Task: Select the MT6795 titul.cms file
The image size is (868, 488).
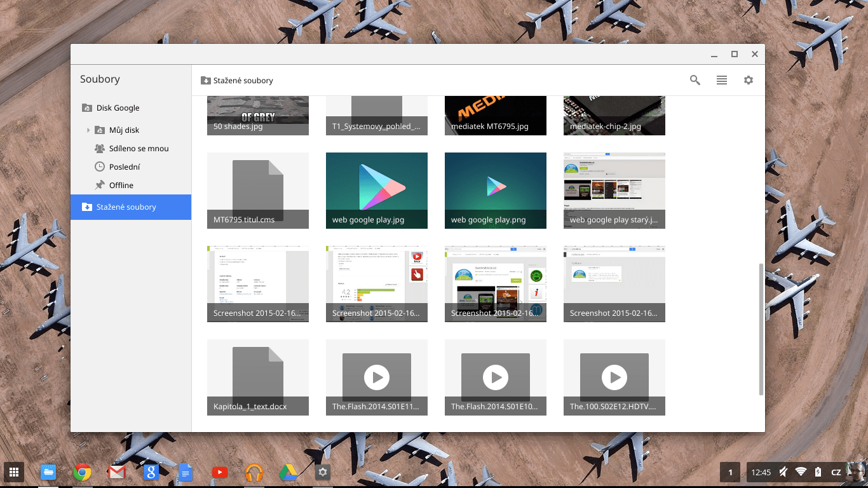Action: point(258,191)
